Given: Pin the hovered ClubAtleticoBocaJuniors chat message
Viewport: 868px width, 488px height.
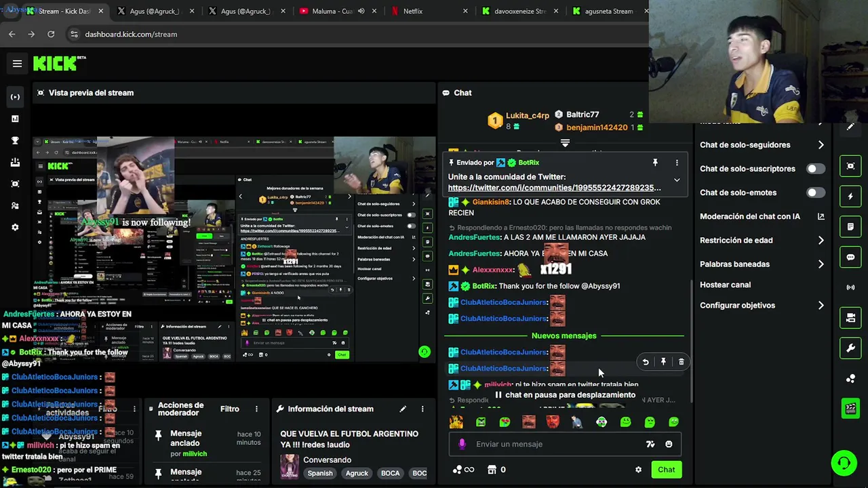Looking at the screenshot, I should [663, 362].
